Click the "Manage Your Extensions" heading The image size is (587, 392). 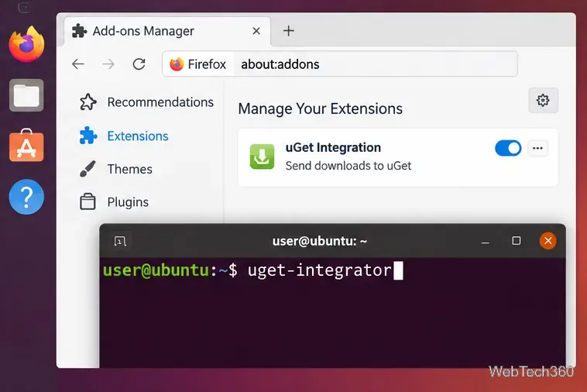[321, 109]
